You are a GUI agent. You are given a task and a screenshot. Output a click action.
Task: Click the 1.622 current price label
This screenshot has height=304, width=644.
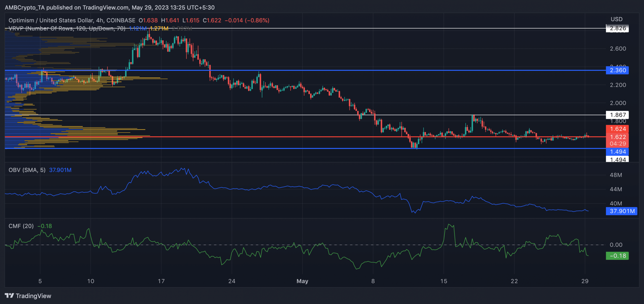[x=618, y=137]
